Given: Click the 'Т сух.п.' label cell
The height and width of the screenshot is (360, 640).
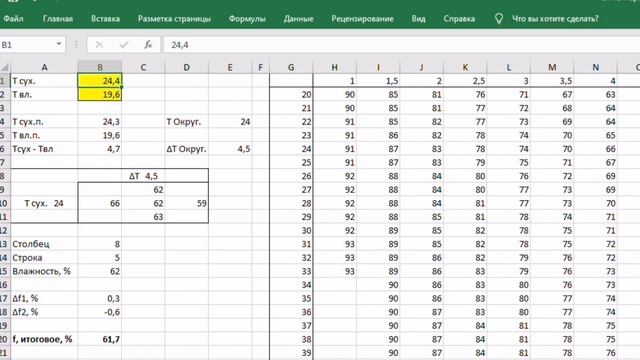Looking at the screenshot, I should (x=44, y=122).
